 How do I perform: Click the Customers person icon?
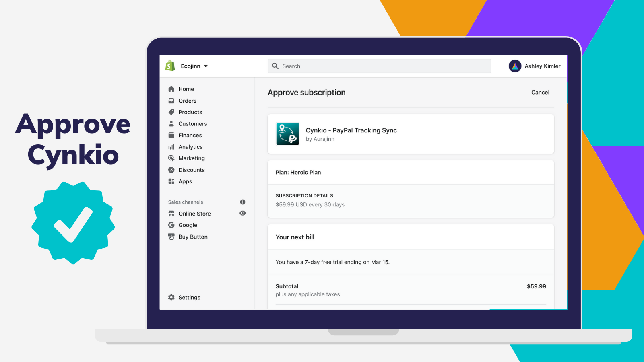click(x=171, y=123)
